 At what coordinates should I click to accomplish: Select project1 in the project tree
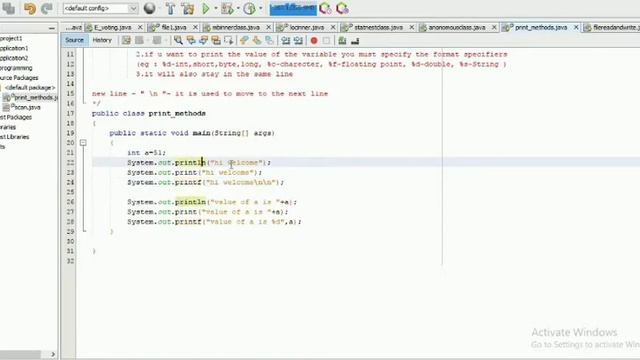pyautogui.click(x=11, y=38)
